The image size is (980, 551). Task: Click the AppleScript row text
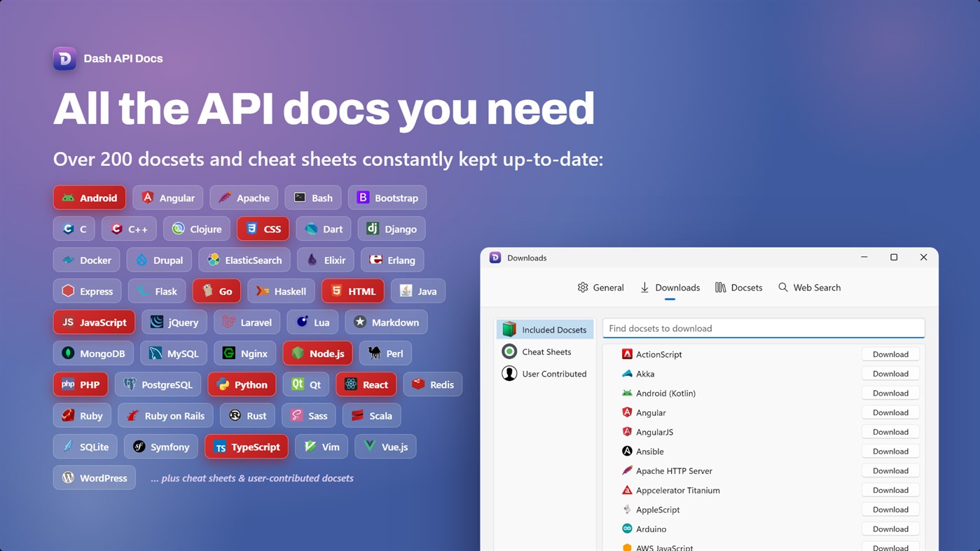click(x=658, y=510)
